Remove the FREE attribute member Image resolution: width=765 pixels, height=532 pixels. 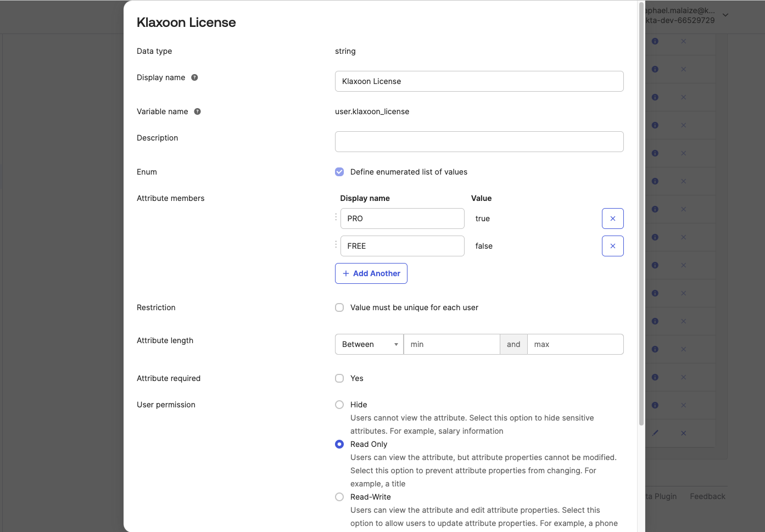point(612,246)
